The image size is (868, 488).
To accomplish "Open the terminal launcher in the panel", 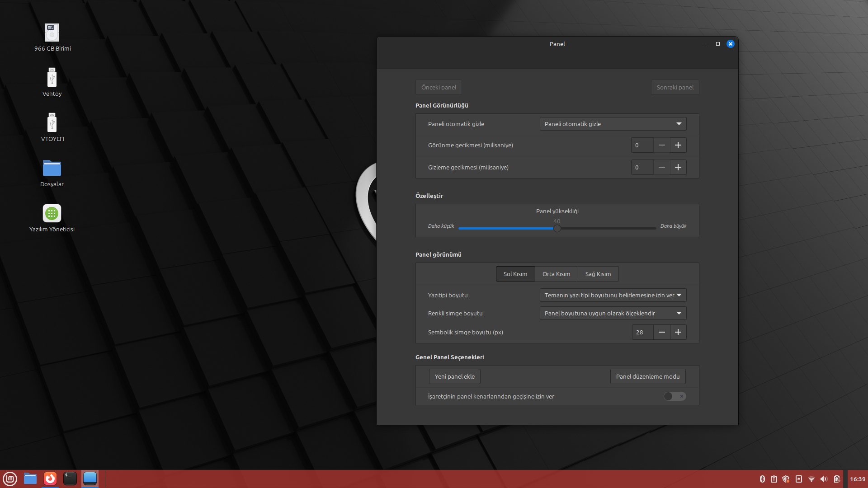I will 70,479.
